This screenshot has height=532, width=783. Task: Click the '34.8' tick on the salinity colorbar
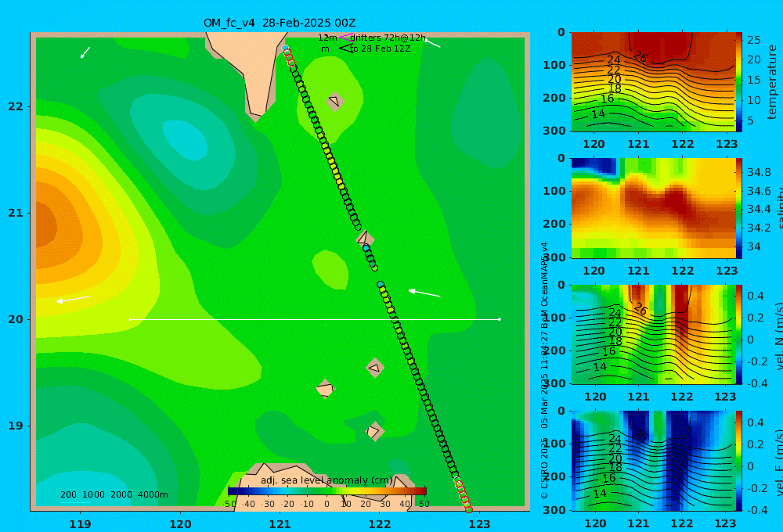(x=759, y=172)
